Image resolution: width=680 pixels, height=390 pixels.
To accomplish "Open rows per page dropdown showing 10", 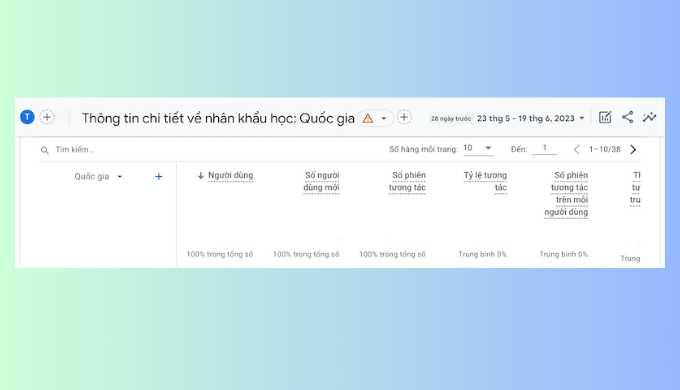I will click(x=477, y=148).
